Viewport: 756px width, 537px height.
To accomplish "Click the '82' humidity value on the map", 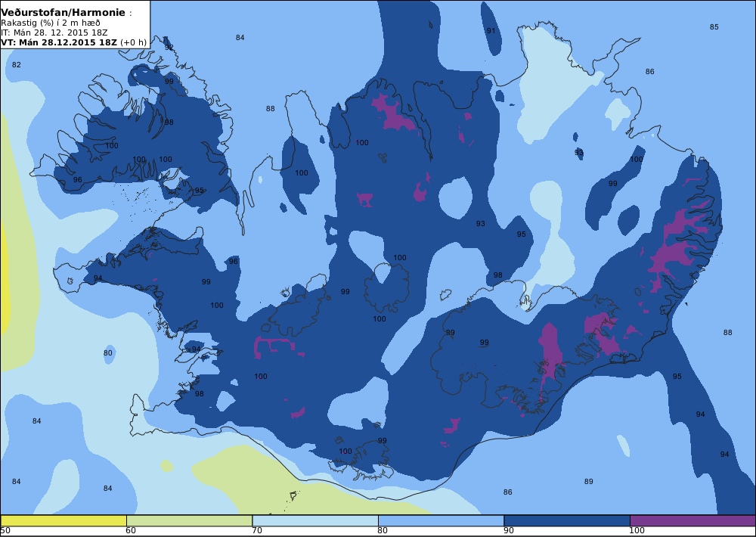I will click(17, 64).
